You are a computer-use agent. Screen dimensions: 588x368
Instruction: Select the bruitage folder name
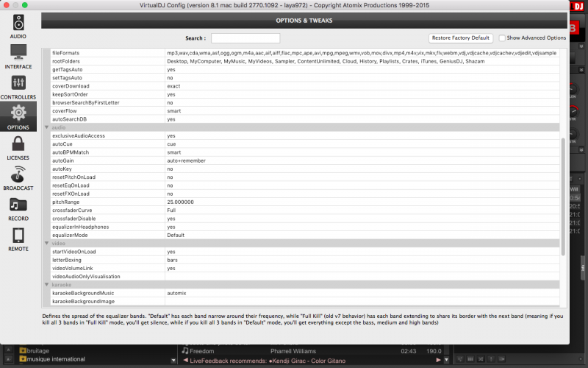(38, 351)
